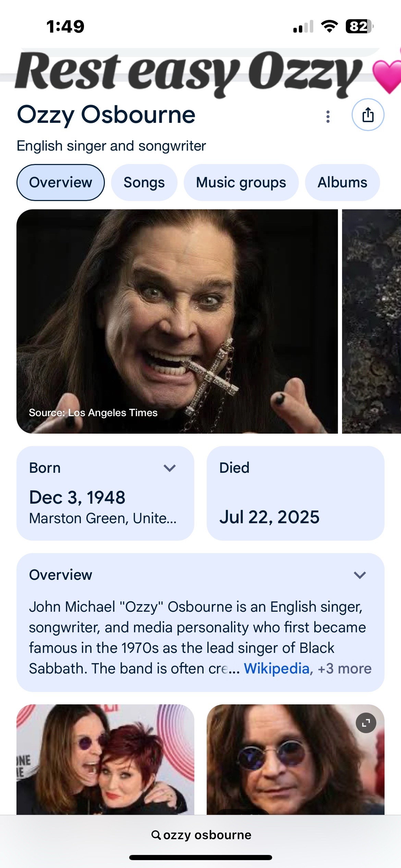This screenshot has height=868, width=401.
Task: Tap the search magnifier icon
Action: tap(156, 835)
